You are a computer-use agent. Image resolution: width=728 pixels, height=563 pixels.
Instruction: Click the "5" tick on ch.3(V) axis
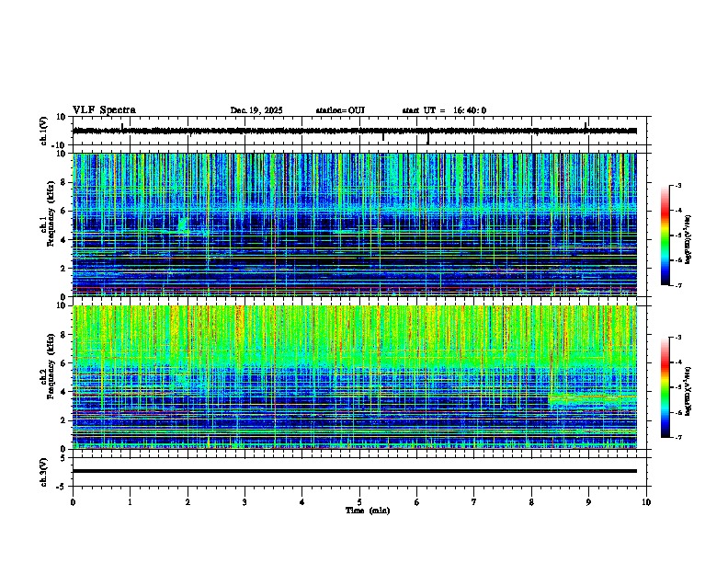63,457
